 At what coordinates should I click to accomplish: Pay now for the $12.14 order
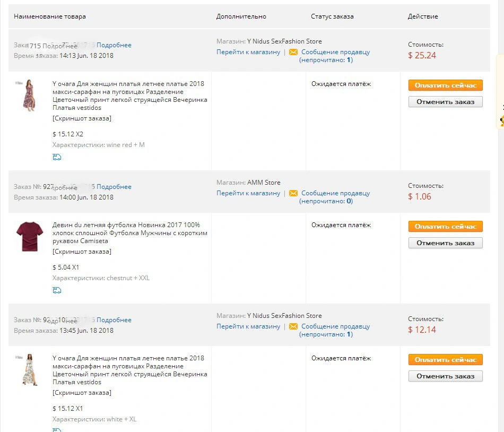446,359
